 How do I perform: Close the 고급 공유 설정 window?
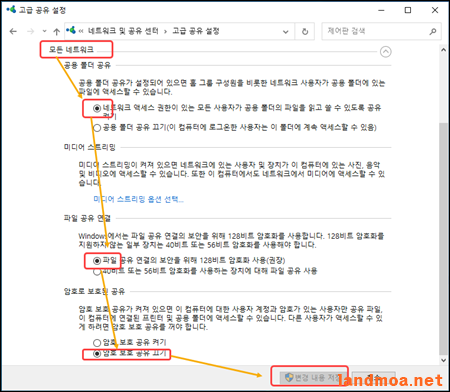point(435,10)
